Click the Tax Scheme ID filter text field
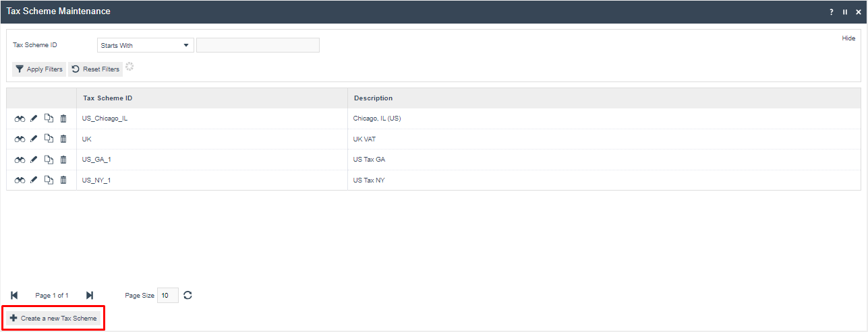This screenshot has width=868, height=332. click(258, 45)
